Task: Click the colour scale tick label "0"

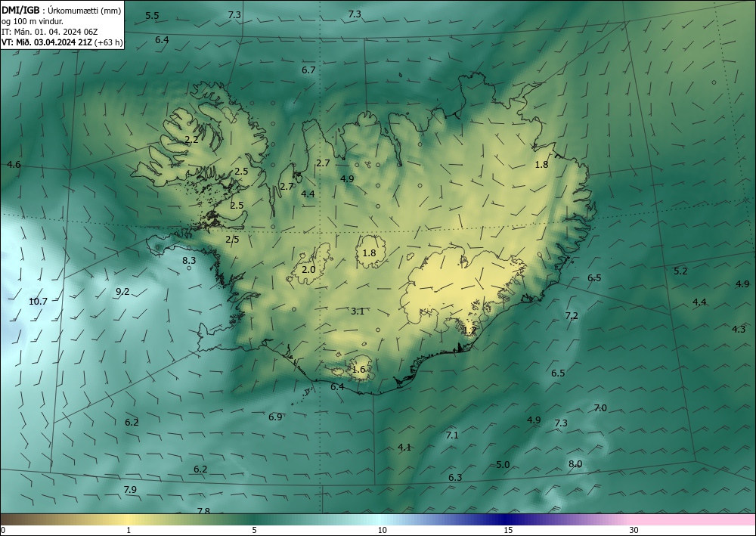Action: [3, 530]
